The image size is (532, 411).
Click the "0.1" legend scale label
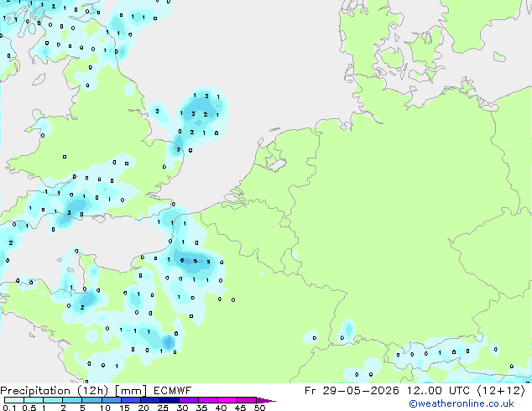point(8,408)
